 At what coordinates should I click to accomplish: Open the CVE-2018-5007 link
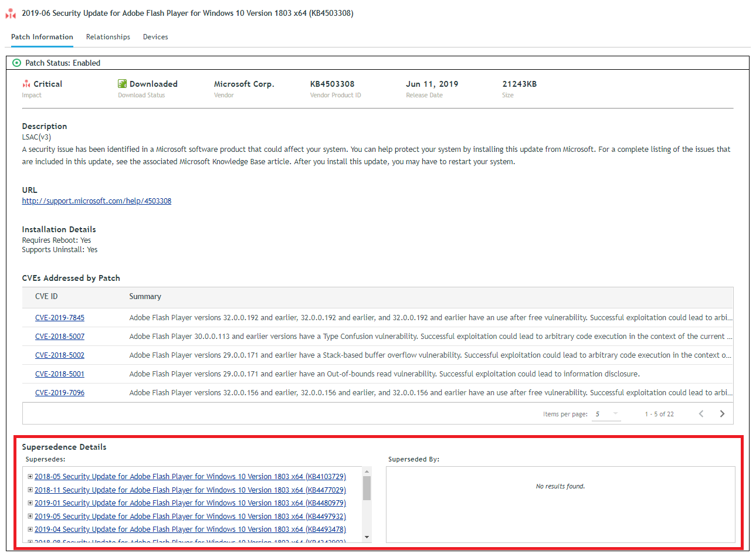point(60,336)
